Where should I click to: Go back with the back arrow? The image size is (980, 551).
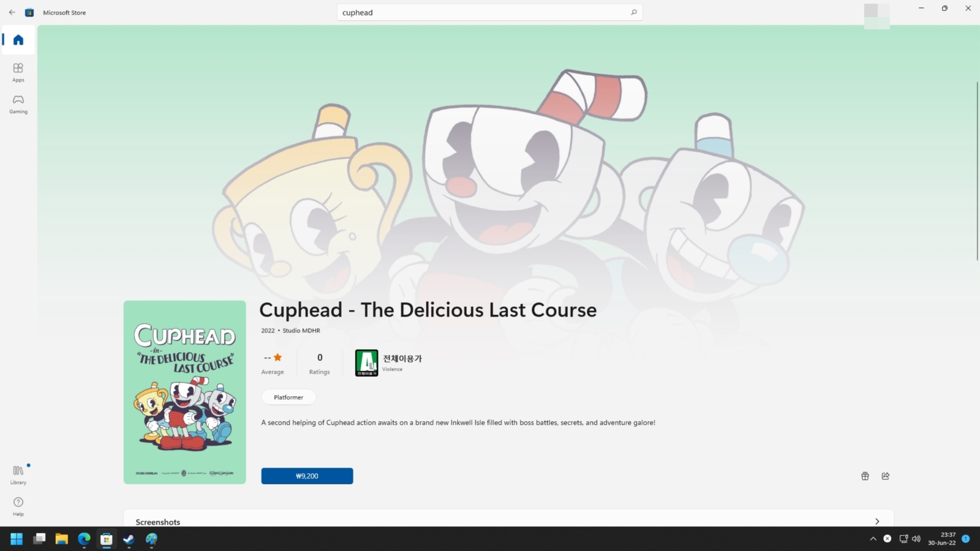pyautogui.click(x=12, y=12)
